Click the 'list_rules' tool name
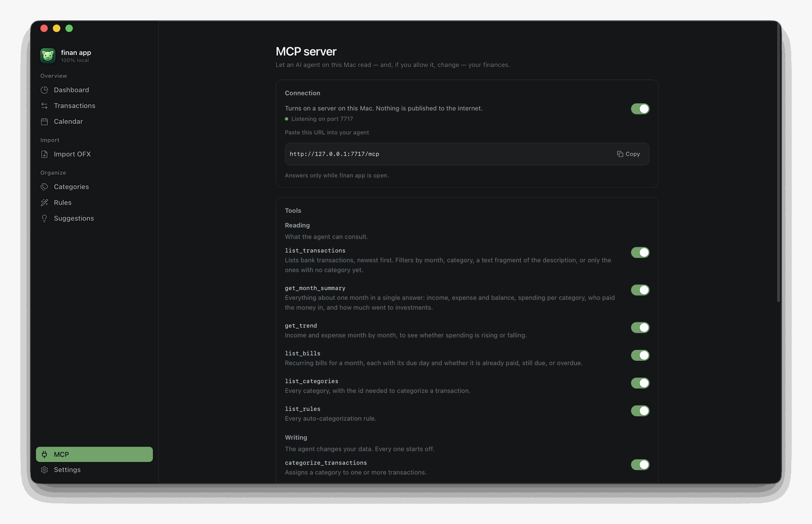 (303, 409)
